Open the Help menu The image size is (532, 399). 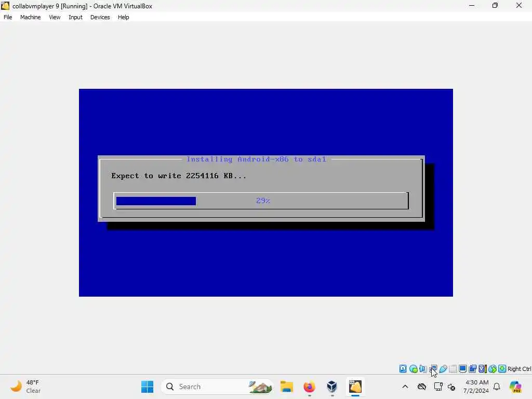tap(124, 17)
